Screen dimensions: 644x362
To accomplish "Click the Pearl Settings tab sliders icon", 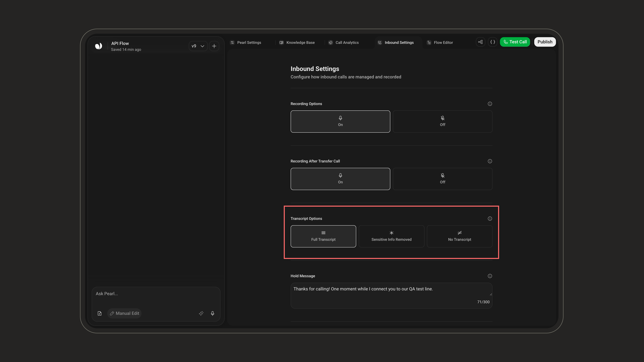I will (232, 42).
